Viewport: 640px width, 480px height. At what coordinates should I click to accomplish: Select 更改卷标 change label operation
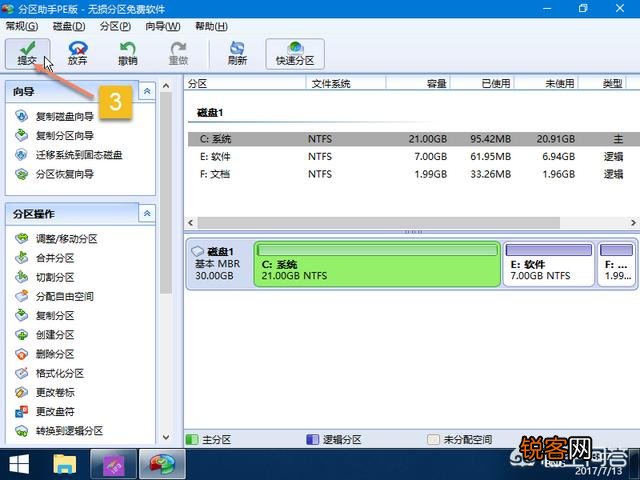coord(45,392)
